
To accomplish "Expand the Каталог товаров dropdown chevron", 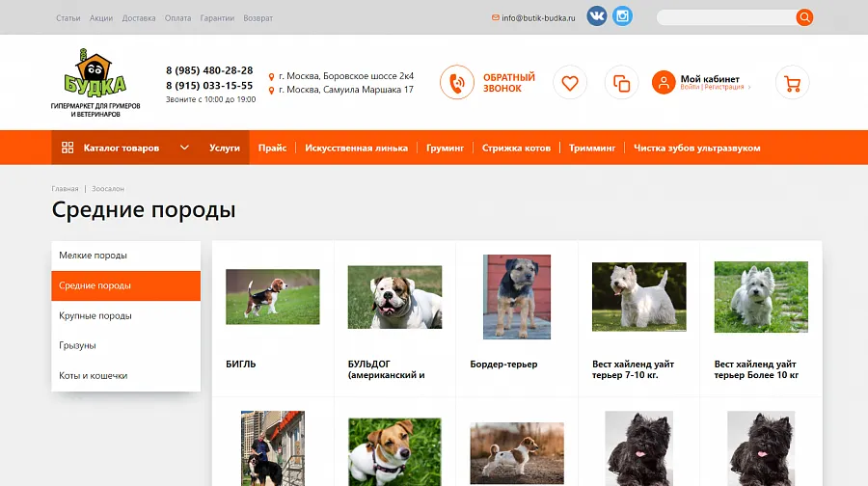I will 184,148.
